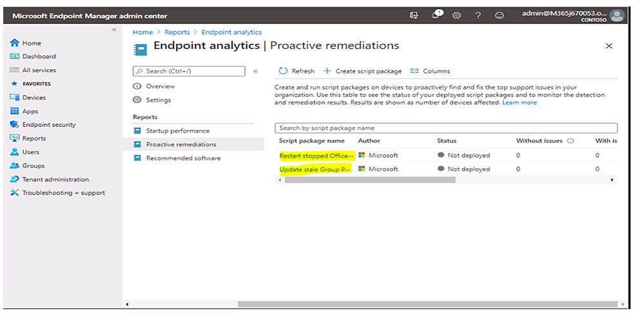This screenshot has height=315, width=644.
Task: Open the directory and subscription filter icon
Action: (x=414, y=15)
